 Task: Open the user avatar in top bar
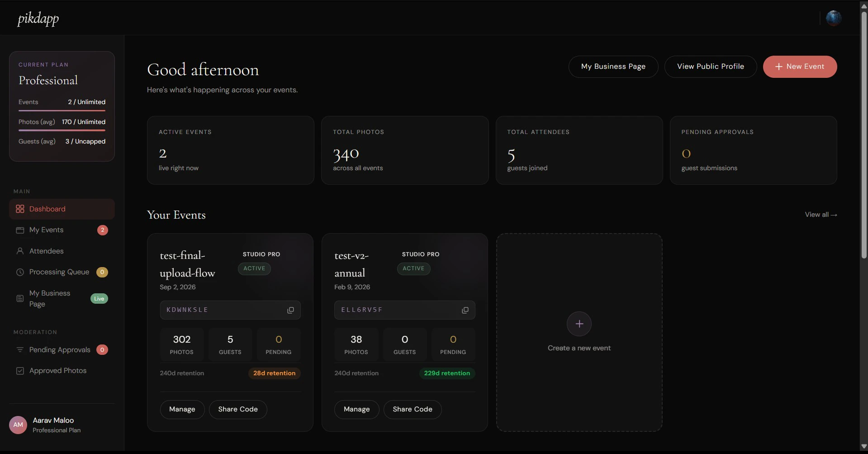(x=833, y=18)
